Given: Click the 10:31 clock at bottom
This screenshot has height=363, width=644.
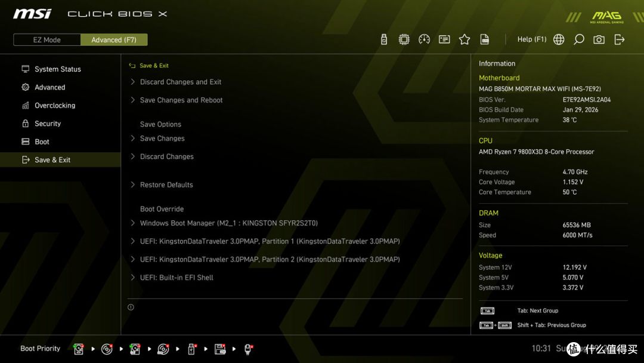Looking at the screenshot, I should pyautogui.click(x=541, y=349).
